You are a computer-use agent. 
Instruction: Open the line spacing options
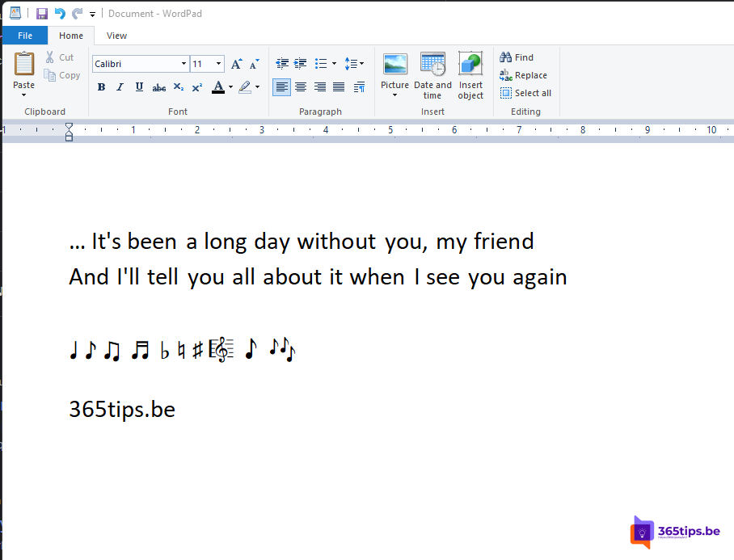(354, 63)
